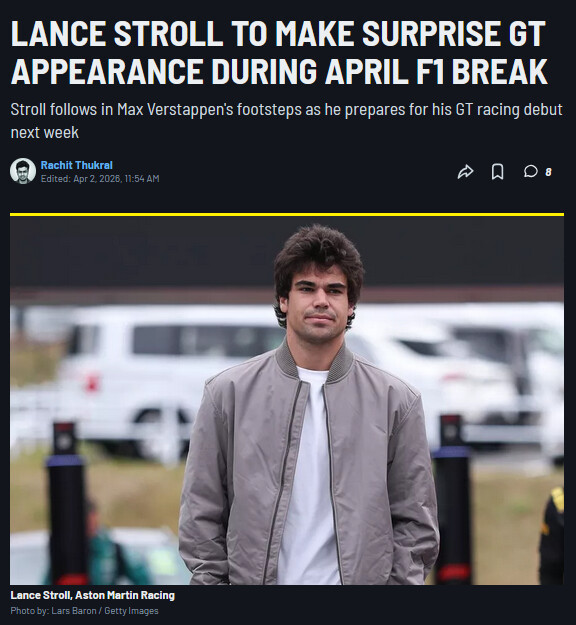
Task: Click the subheading about Max Verstappen's footsteps
Action: [x=286, y=121]
